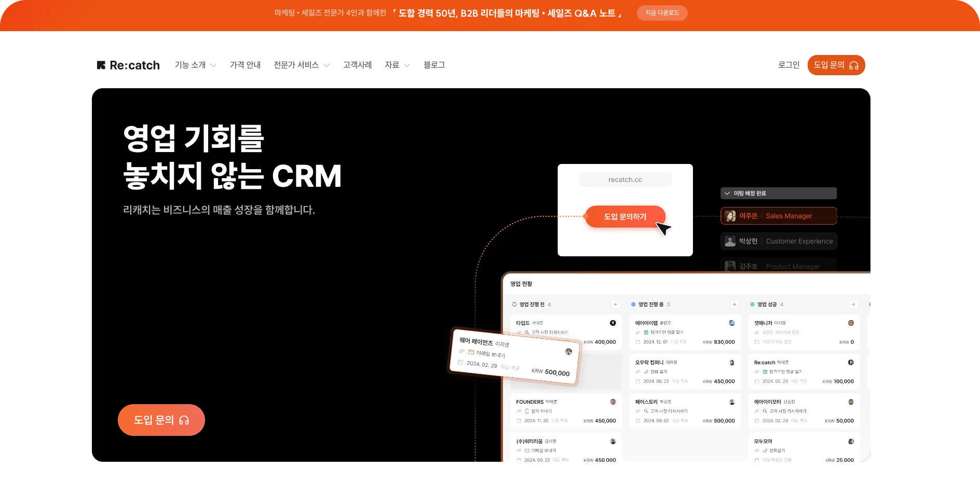980x495 pixels.
Task: Open the (주)워터리움 deal card
Action: tap(566, 447)
